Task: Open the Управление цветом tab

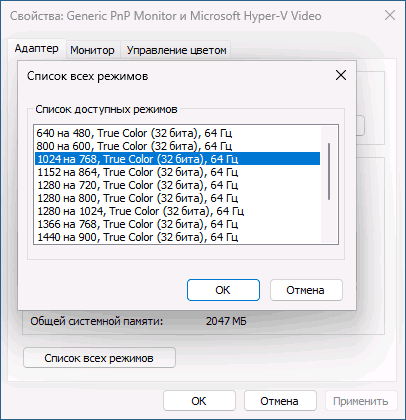Action: [x=176, y=50]
